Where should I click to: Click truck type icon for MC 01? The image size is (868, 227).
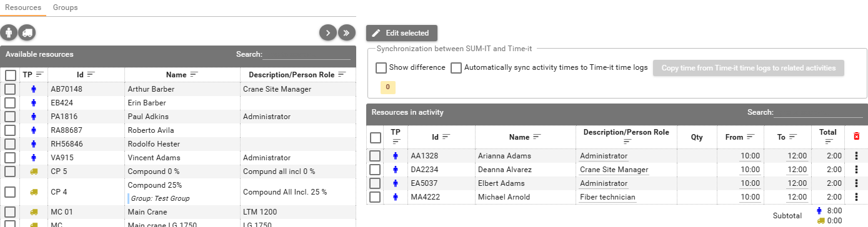pos(34,213)
